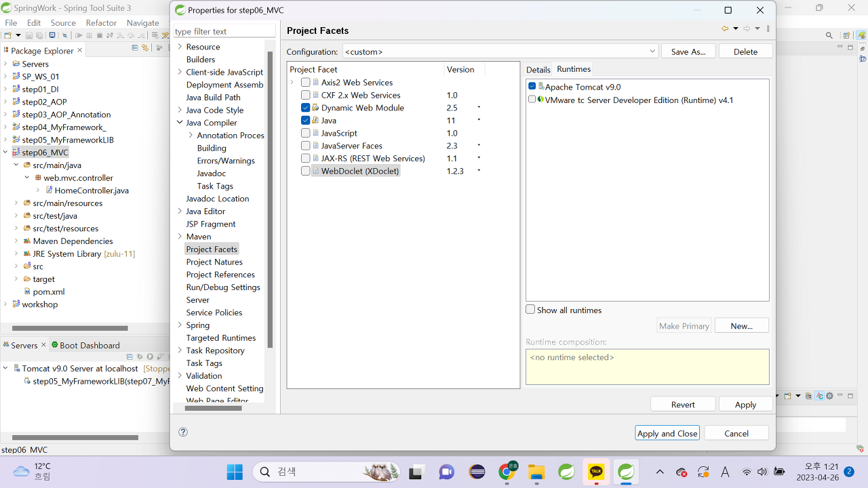The image size is (868, 488).
Task: Open the File menu
Action: tap(11, 22)
